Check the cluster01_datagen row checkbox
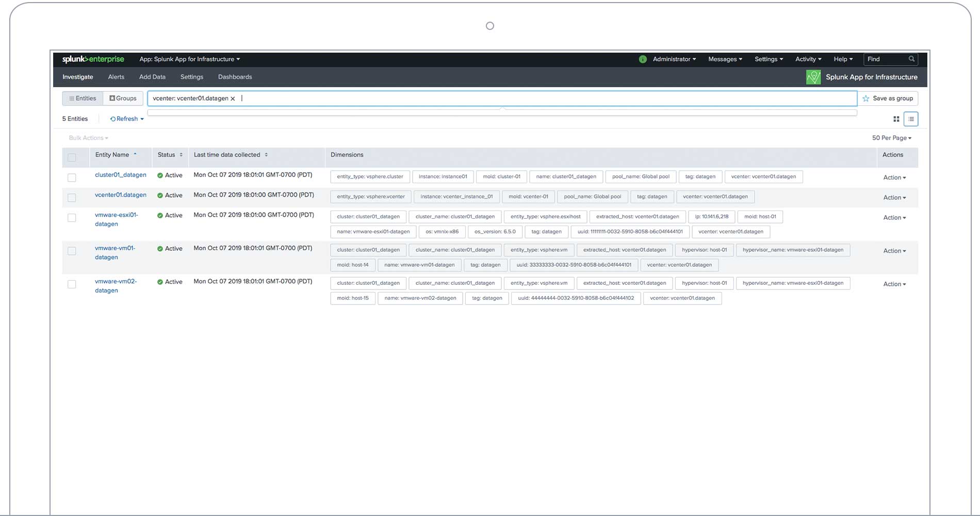 pyautogui.click(x=72, y=178)
